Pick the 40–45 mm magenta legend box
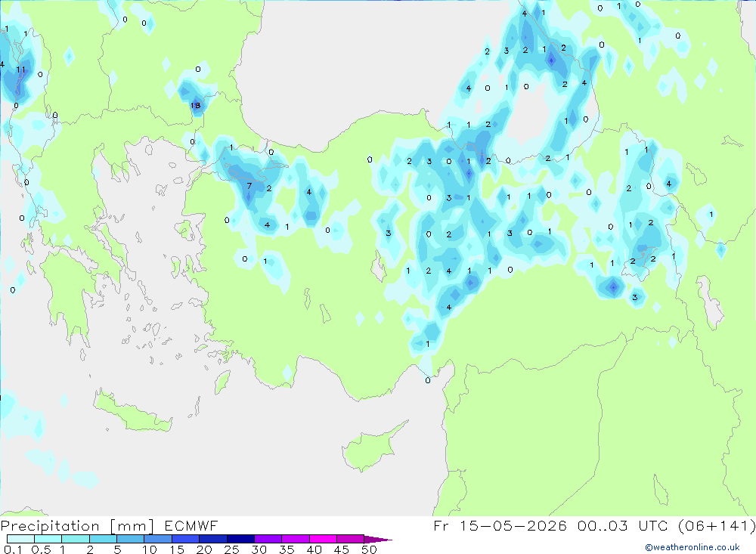 323,539
